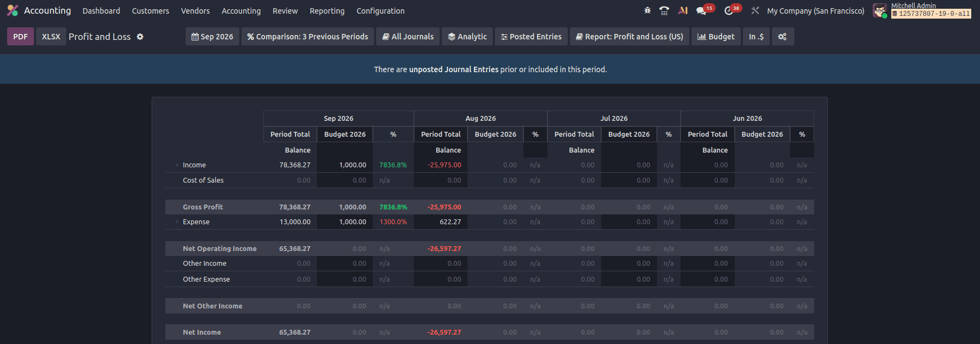980x344 pixels.
Task: Open Comparison: 3 Previous Periods dropdown
Action: click(307, 37)
